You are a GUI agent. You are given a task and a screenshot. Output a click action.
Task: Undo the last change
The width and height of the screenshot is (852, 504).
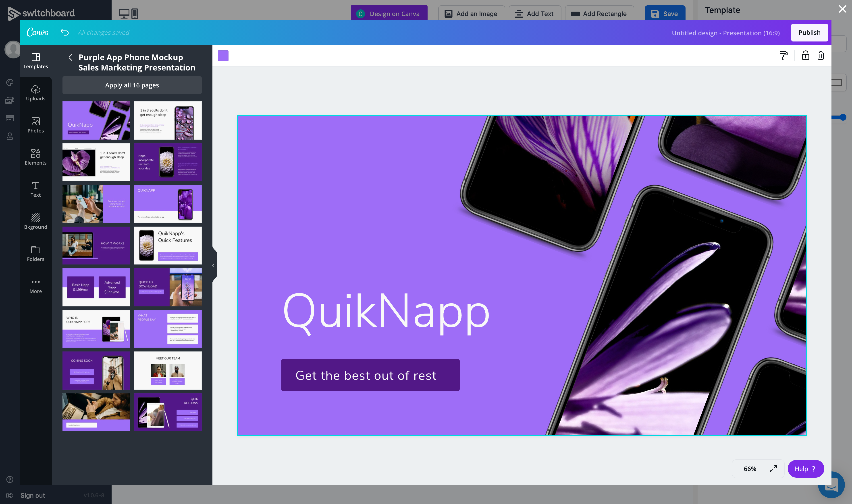click(64, 32)
